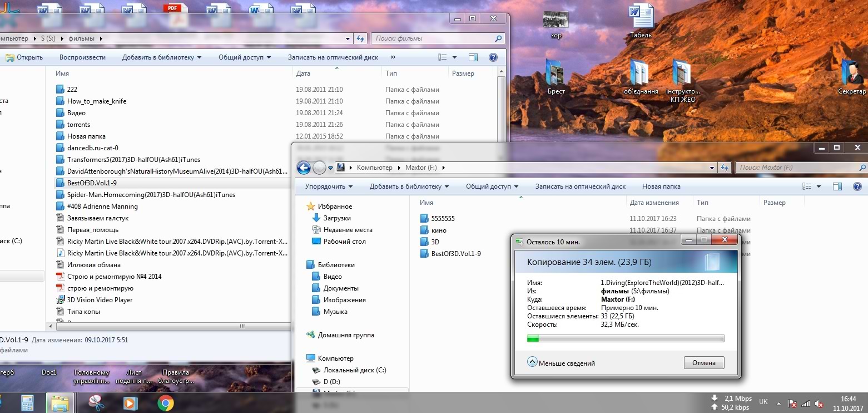Click refresh button next to Maxtor address bar
This screenshot has height=413, width=868.
(724, 168)
